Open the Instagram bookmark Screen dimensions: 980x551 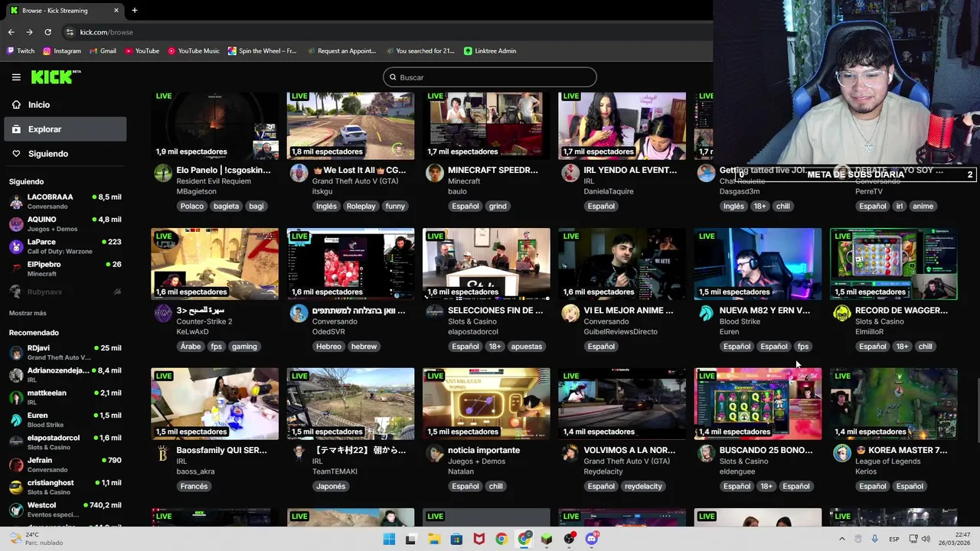pyautogui.click(x=62, y=51)
